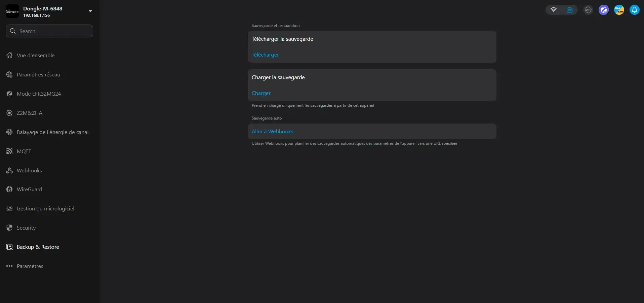Open Mode EFR32MG24 page
Image resolution: width=644 pixels, height=303 pixels.
tap(39, 94)
